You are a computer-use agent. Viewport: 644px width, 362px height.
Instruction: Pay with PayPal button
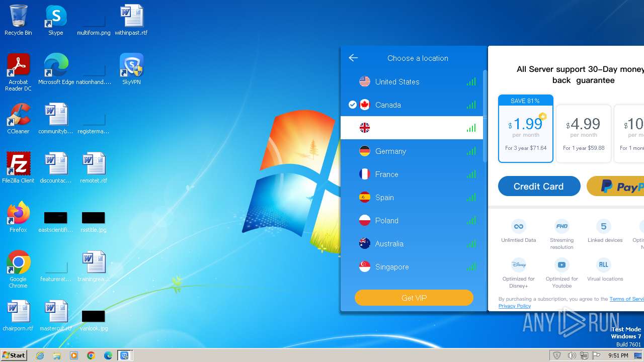pyautogui.click(x=615, y=186)
